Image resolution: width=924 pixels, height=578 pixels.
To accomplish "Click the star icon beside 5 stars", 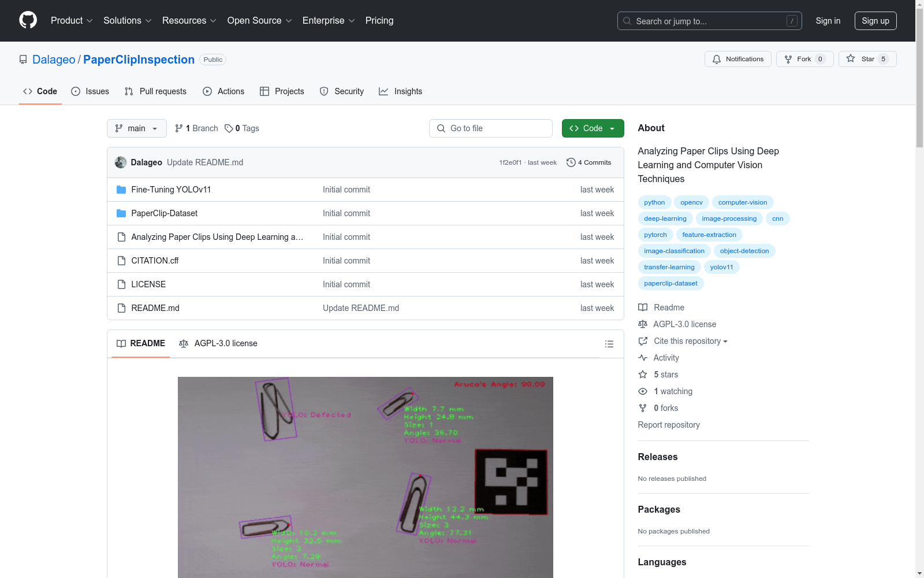I will [643, 375].
